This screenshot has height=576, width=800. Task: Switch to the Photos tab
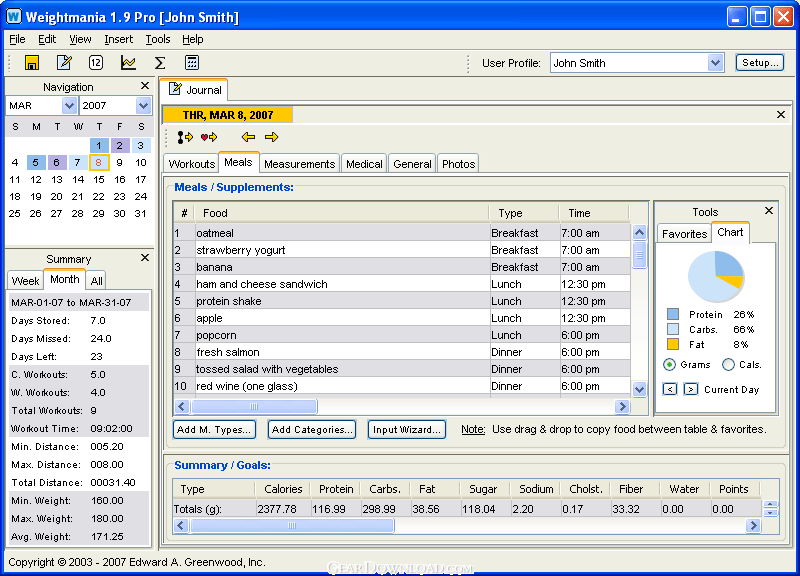[458, 164]
